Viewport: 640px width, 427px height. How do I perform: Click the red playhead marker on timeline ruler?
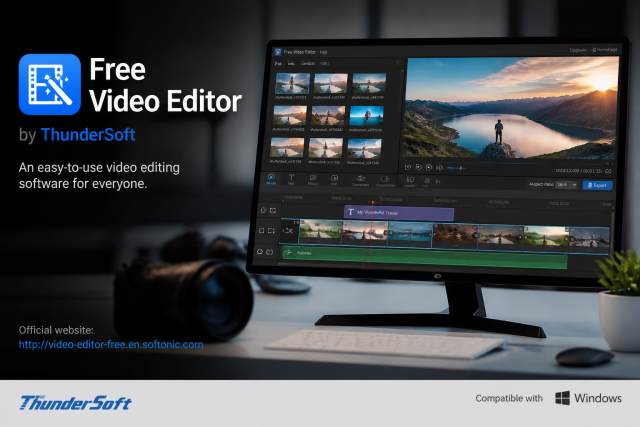[x=371, y=202]
